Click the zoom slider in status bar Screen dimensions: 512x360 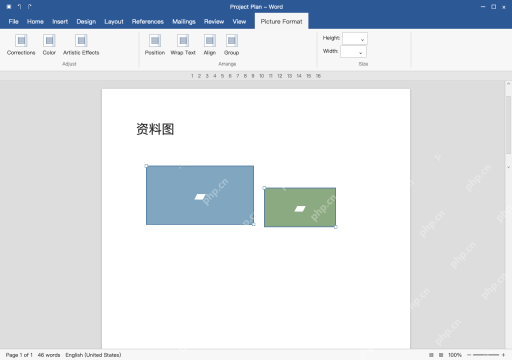click(486, 355)
